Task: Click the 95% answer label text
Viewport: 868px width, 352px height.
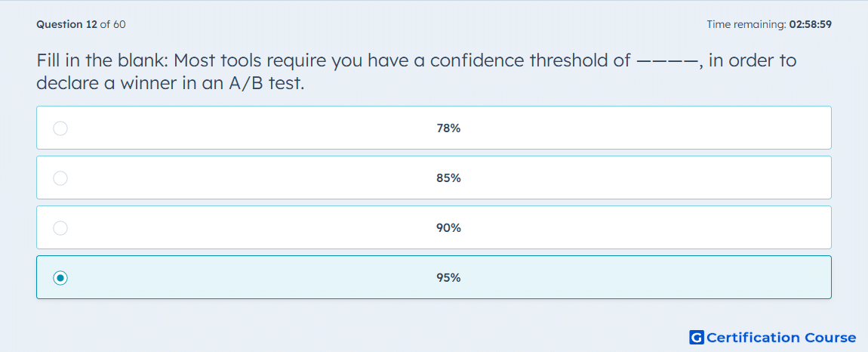Action: click(448, 278)
